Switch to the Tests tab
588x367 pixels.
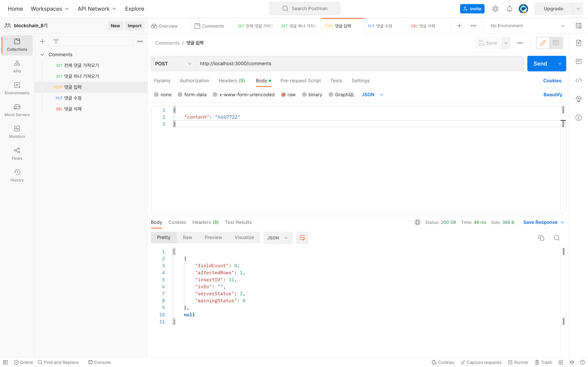336,81
